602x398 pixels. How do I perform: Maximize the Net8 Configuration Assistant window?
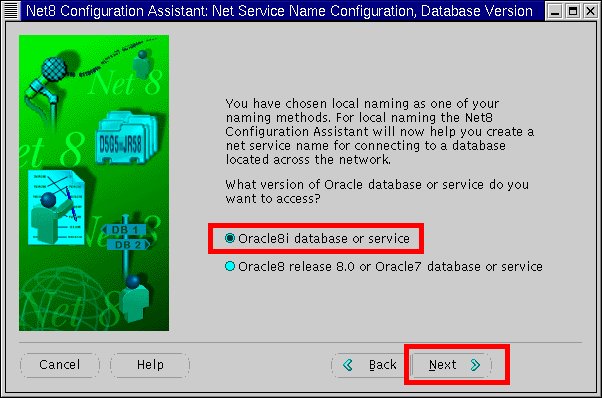point(572,11)
